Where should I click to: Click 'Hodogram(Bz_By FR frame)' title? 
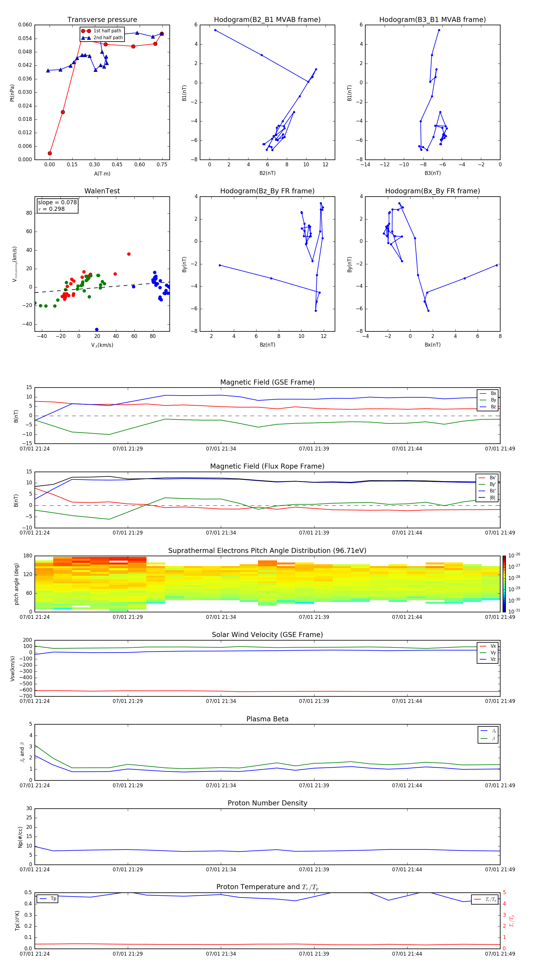tap(267, 191)
